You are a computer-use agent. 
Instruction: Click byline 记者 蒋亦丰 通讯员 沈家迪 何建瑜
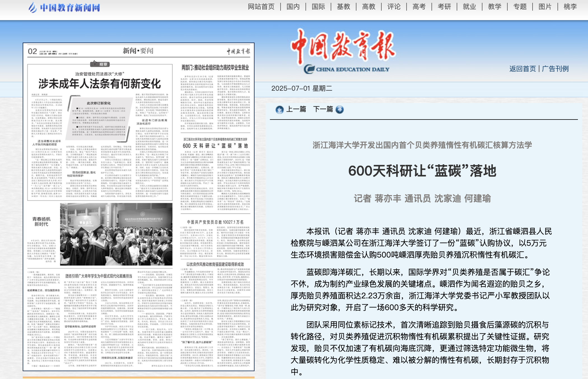pos(422,198)
